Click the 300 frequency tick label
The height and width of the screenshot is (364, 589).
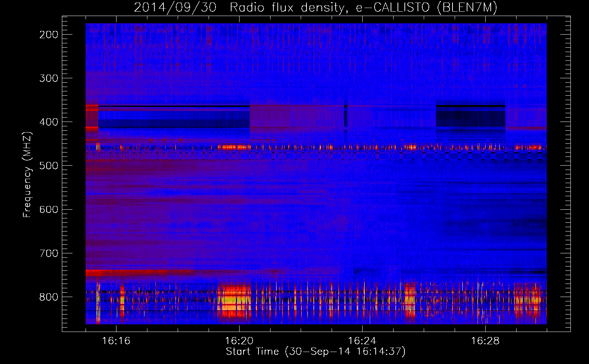coord(49,78)
